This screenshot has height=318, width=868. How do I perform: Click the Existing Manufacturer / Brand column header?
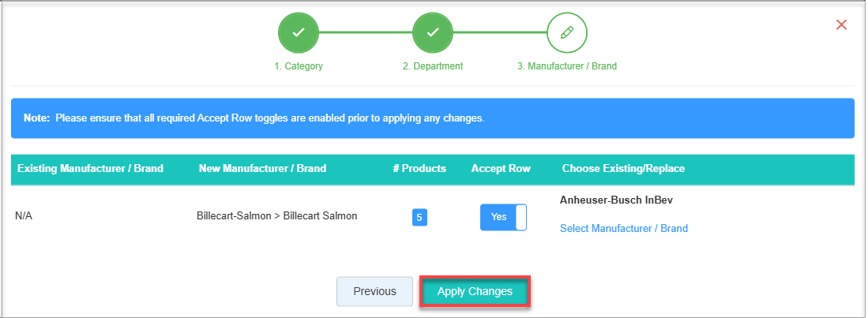tap(90, 168)
